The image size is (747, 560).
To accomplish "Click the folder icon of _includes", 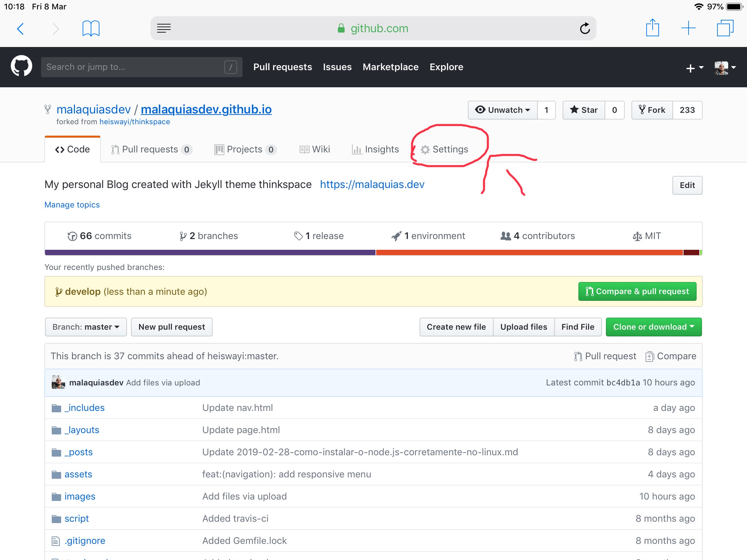I will tap(56, 408).
